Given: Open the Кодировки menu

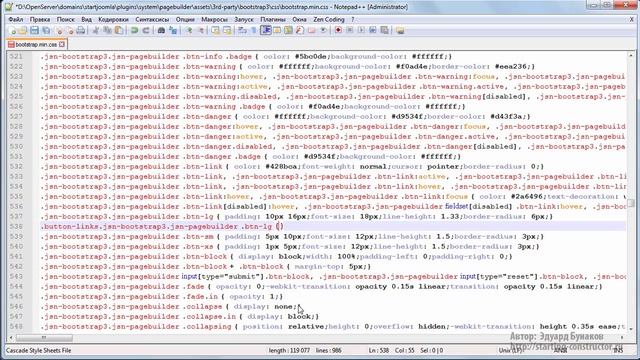Looking at the screenshot, I should 113,19.
